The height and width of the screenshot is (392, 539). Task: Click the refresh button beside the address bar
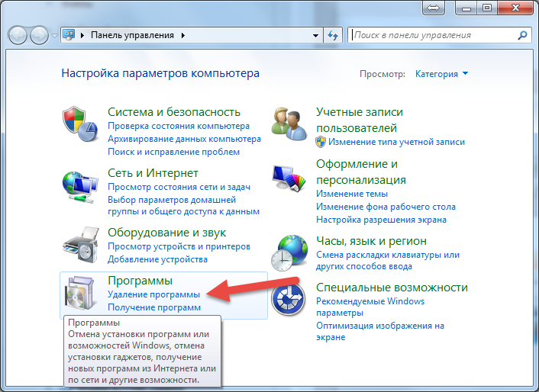tap(333, 35)
